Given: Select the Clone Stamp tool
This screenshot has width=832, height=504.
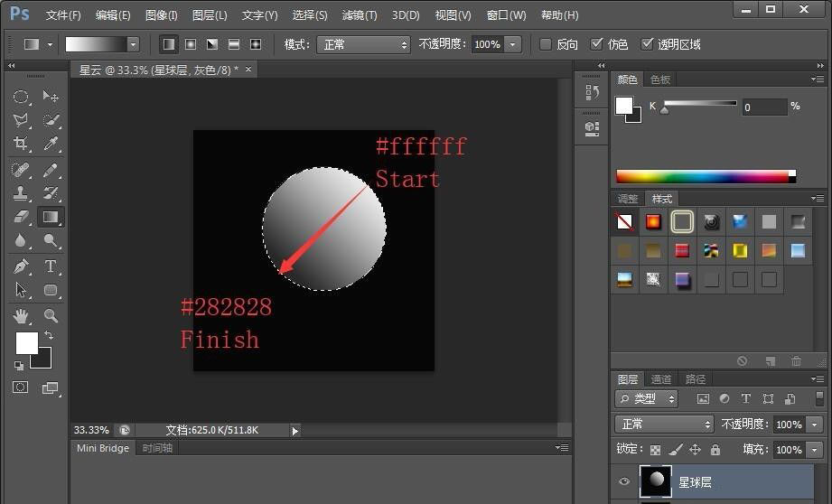Looking at the screenshot, I should click(x=21, y=193).
